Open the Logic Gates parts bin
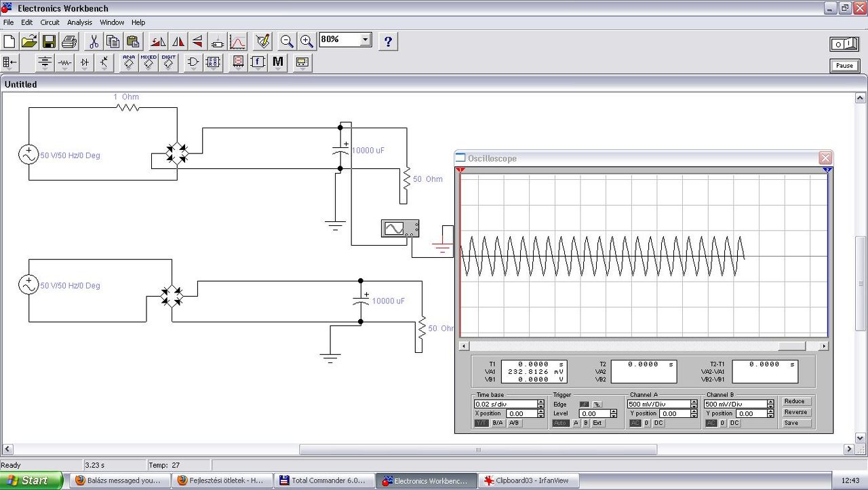 tap(193, 63)
